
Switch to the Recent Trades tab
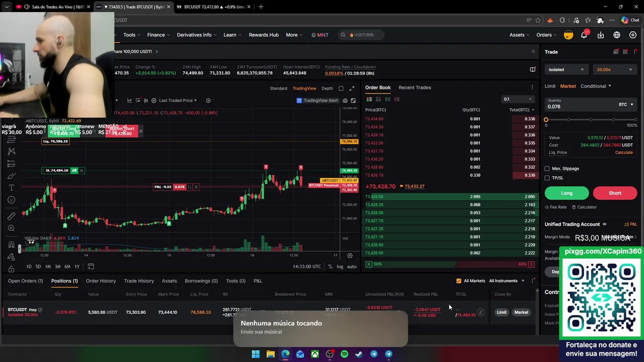pyautogui.click(x=415, y=87)
